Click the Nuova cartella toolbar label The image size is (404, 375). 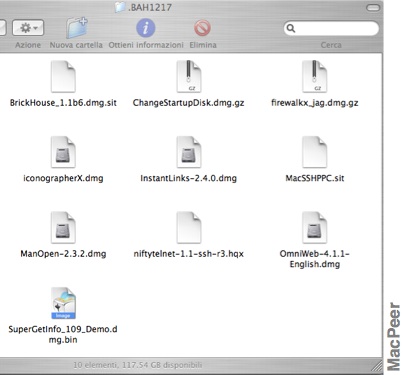click(x=76, y=45)
